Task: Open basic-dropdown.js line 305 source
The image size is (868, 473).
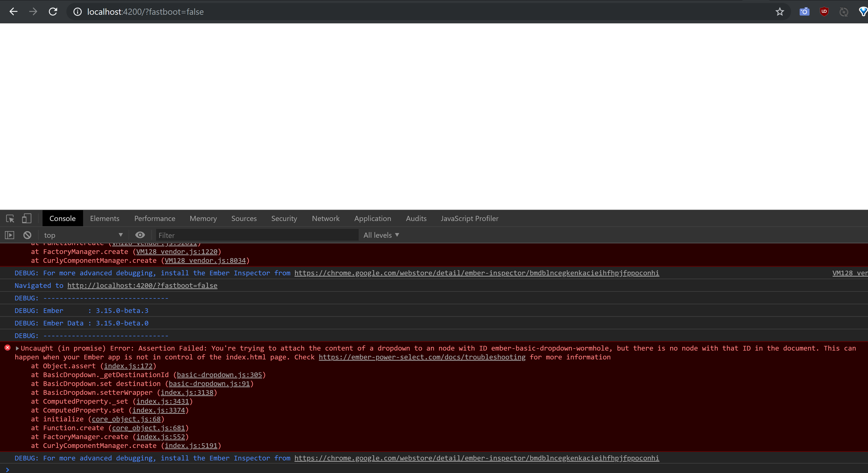Action: (220, 375)
